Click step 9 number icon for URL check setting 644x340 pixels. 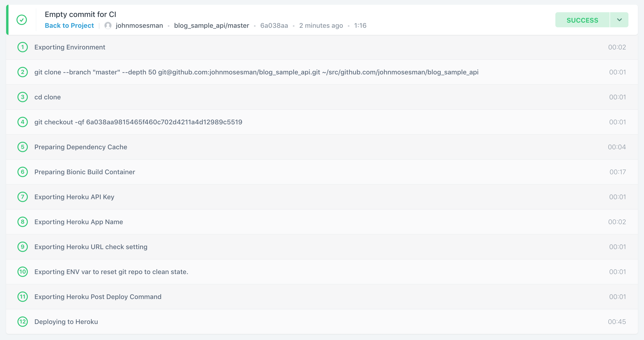[22, 247]
